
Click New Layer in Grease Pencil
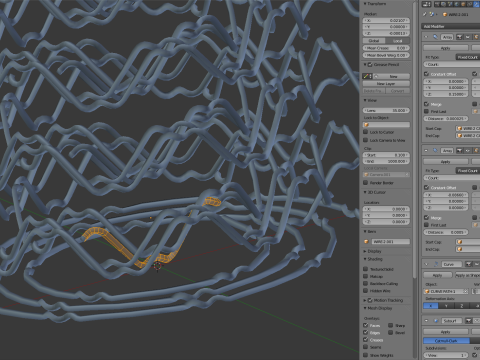coord(386,83)
